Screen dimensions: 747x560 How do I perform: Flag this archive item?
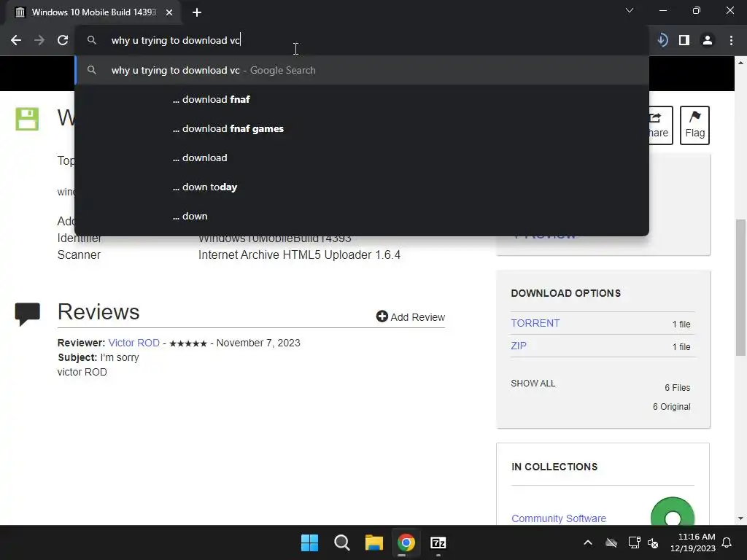click(694, 125)
